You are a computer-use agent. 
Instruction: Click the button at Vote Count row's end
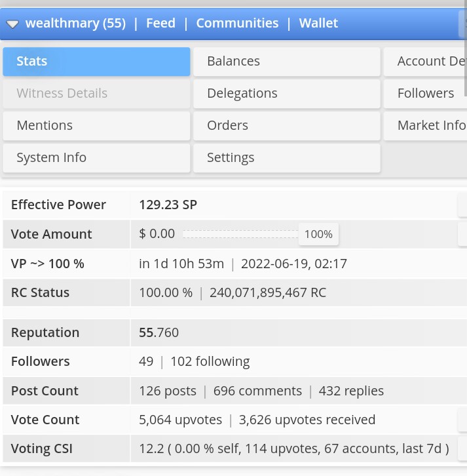coord(462,420)
